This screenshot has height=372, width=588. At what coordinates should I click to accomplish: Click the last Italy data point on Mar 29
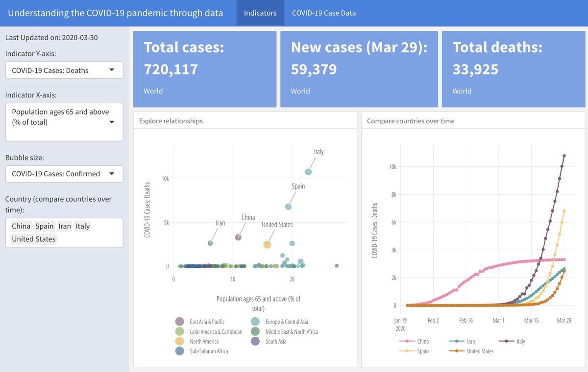click(564, 156)
